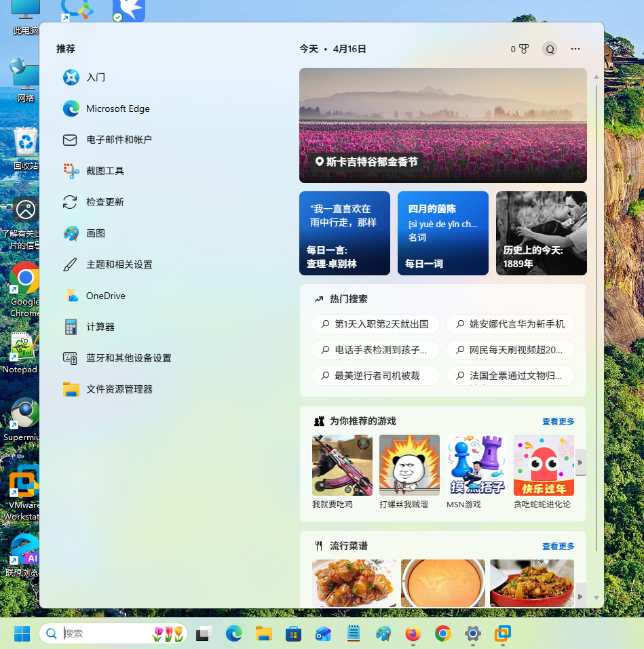
Task: Launch Microsoft Edge from recommended list
Action: [117, 109]
